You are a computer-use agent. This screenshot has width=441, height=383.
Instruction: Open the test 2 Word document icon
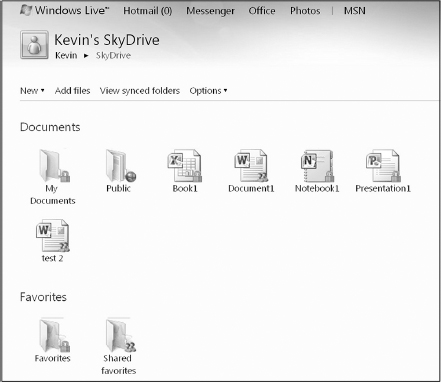[x=53, y=235]
